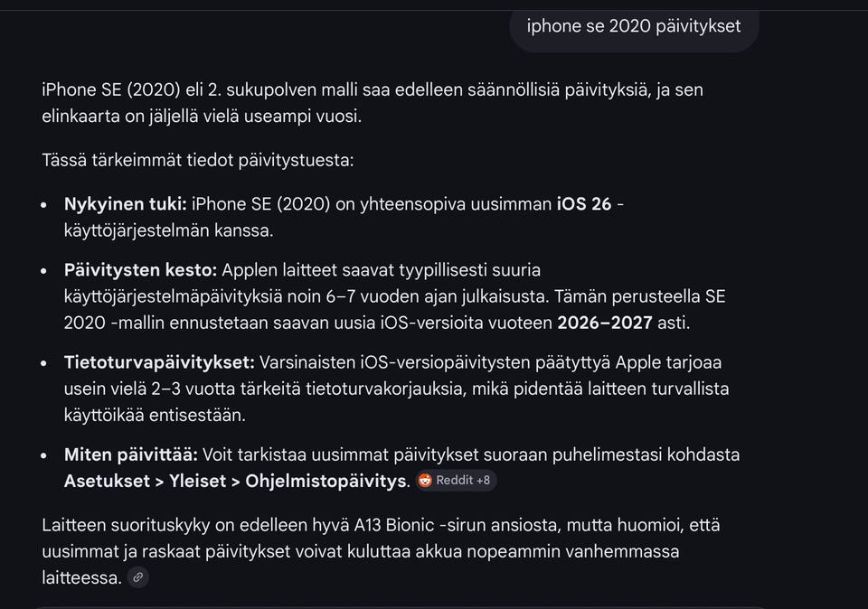Screen dimensions: 868x609
Task: Click the bullet before "Tietoturvapäivitykset"
Action: (44, 363)
